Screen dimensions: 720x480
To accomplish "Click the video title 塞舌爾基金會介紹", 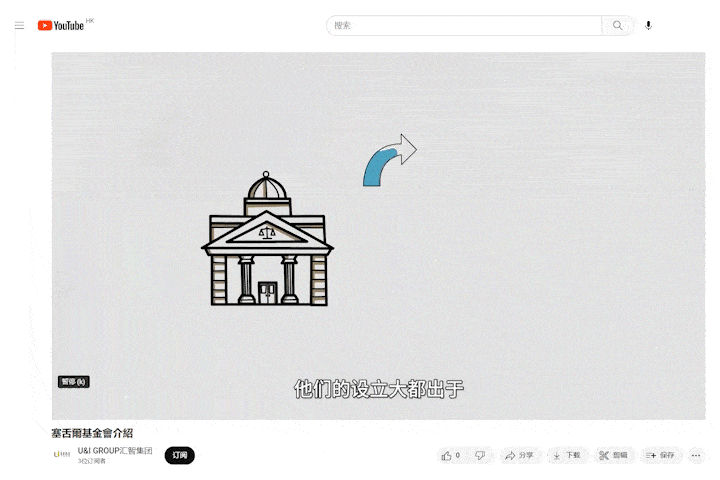I will (92, 433).
